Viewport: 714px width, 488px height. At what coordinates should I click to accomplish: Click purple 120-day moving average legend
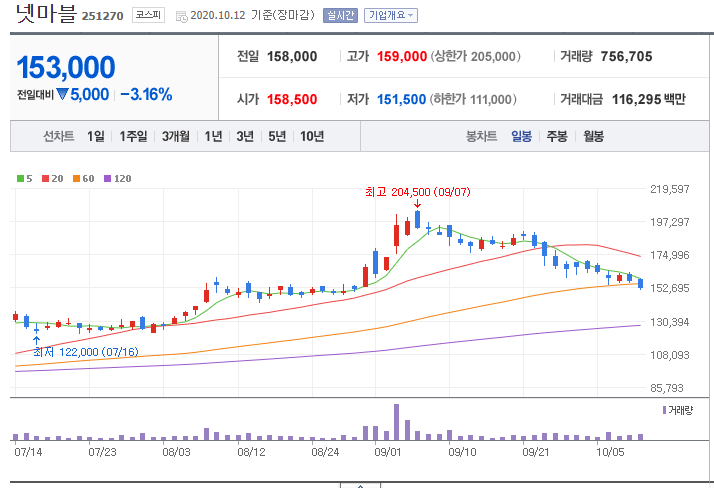point(117,179)
